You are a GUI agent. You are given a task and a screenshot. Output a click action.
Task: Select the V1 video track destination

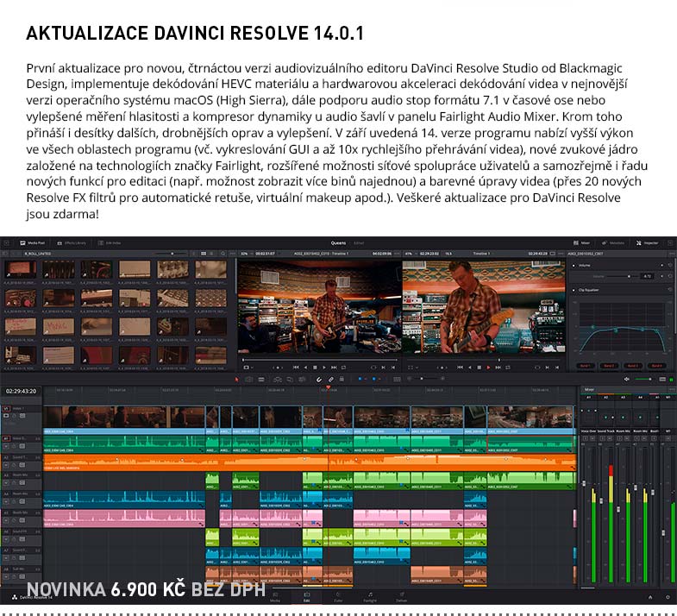pos(6,408)
